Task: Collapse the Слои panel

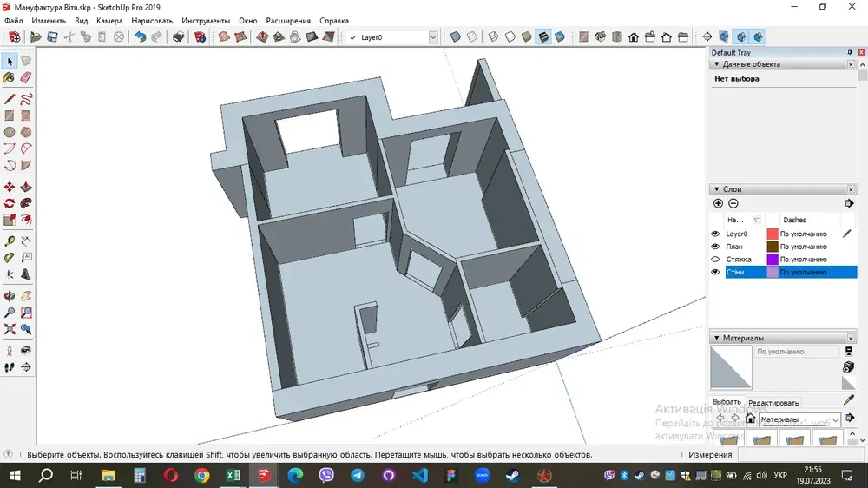Action: [x=716, y=189]
